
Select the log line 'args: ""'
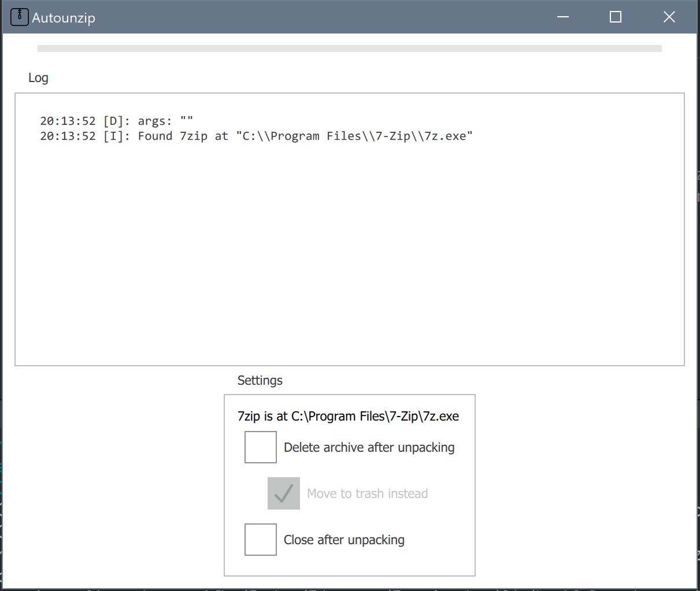tap(117, 121)
